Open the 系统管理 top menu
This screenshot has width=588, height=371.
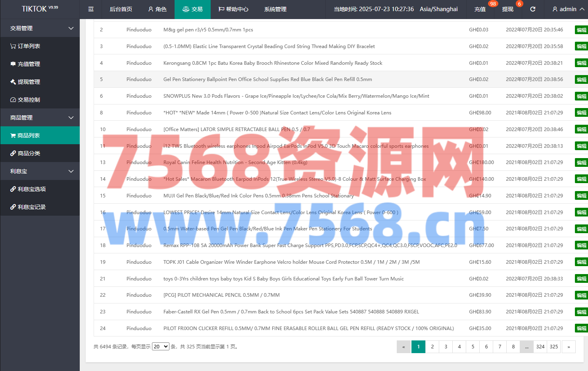click(275, 9)
